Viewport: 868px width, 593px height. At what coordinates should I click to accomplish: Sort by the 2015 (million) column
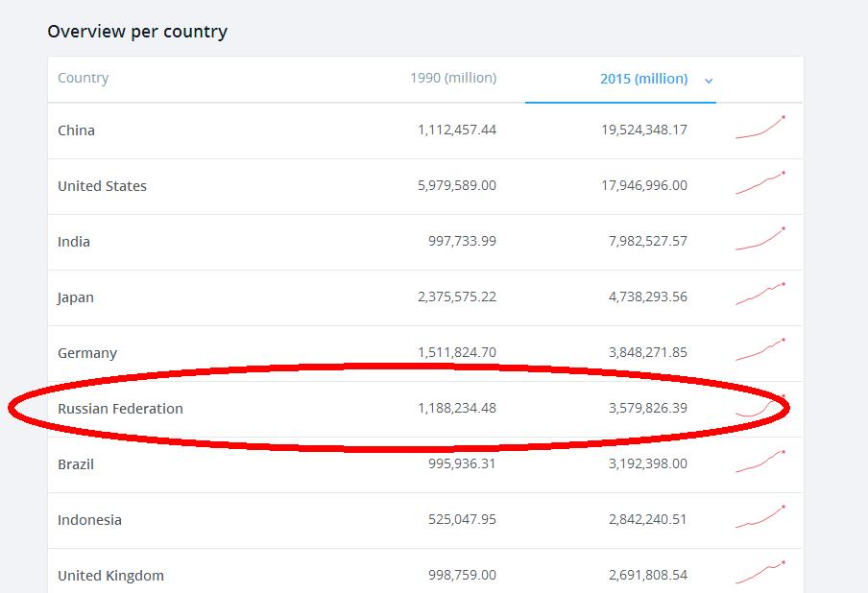click(x=643, y=79)
